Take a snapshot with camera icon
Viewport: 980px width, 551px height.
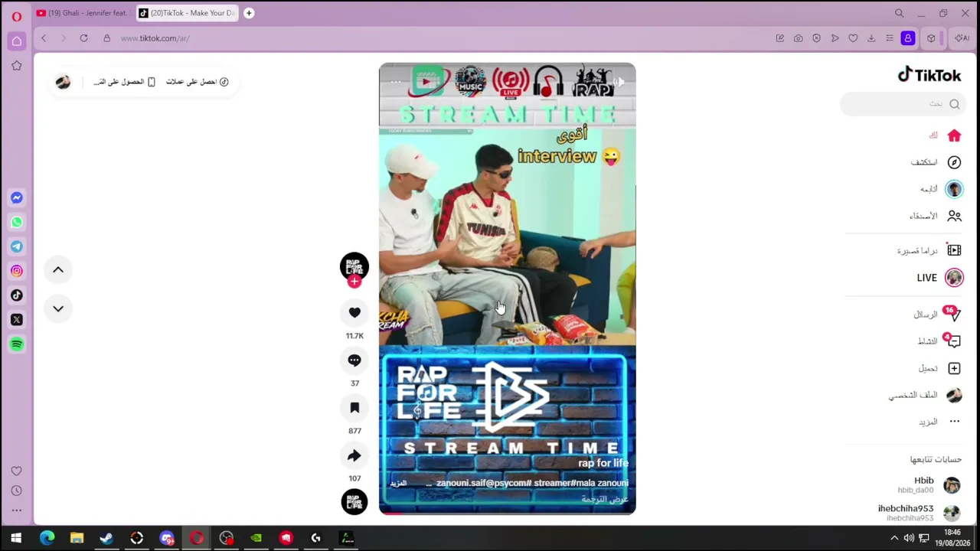[x=798, y=38]
